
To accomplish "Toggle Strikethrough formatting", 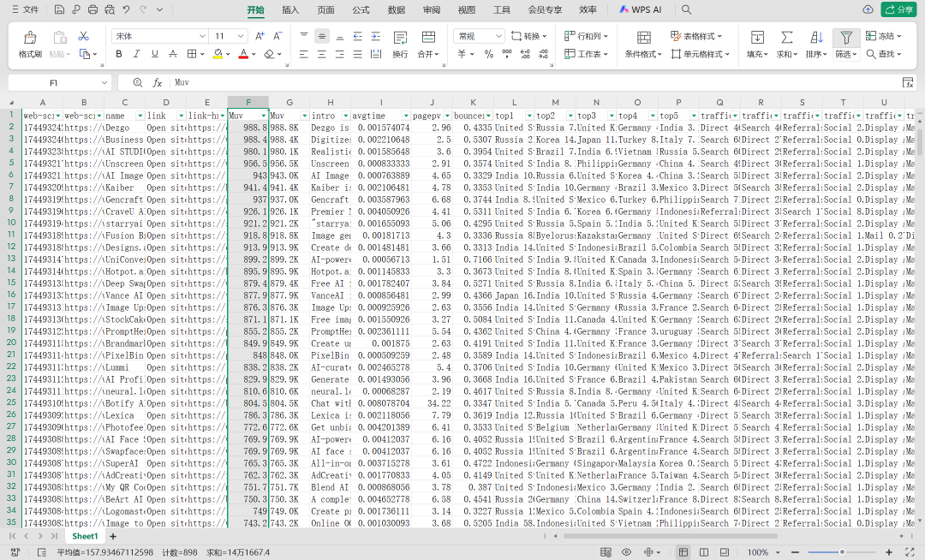I will (173, 54).
